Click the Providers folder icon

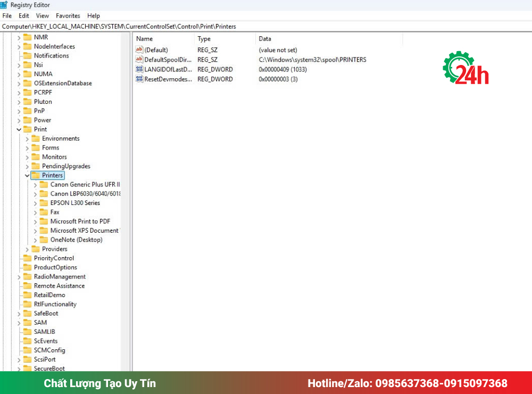(36, 249)
